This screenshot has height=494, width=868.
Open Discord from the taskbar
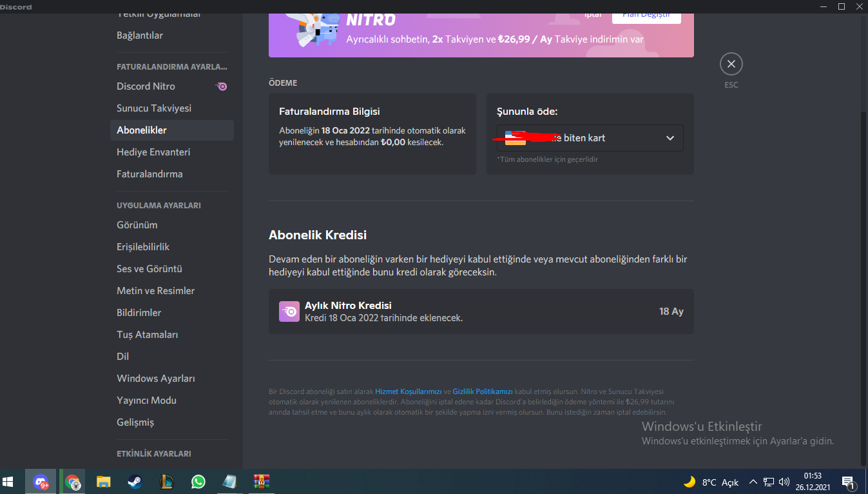coord(41,482)
